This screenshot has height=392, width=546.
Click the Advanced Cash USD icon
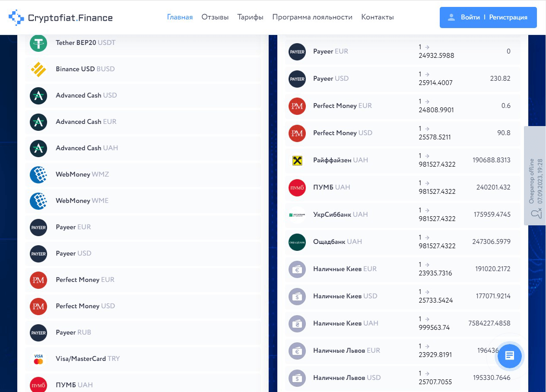click(38, 95)
